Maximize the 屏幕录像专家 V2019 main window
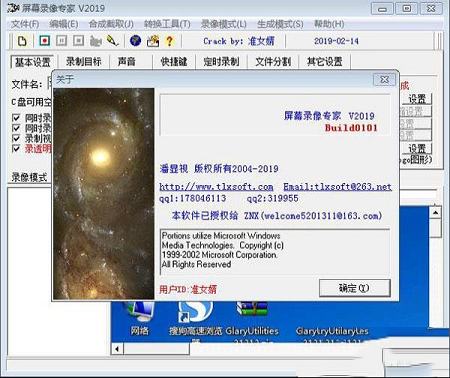This screenshot has height=378, width=450. click(406, 8)
